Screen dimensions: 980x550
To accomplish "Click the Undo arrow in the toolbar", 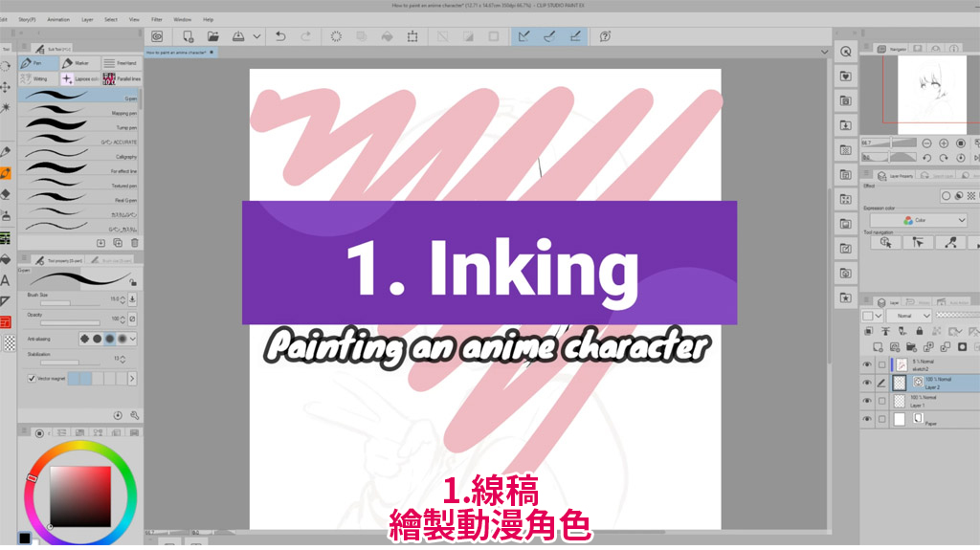I will (x=280, y=36).
